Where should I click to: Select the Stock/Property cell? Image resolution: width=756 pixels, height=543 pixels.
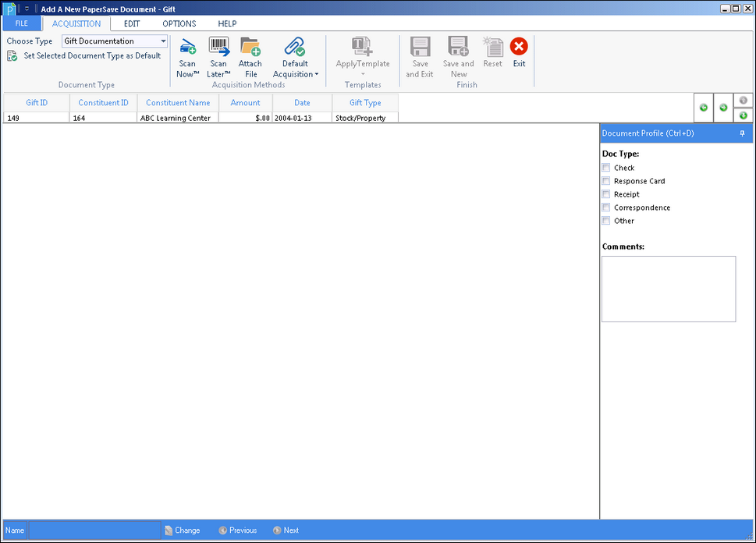click(365, 118)
